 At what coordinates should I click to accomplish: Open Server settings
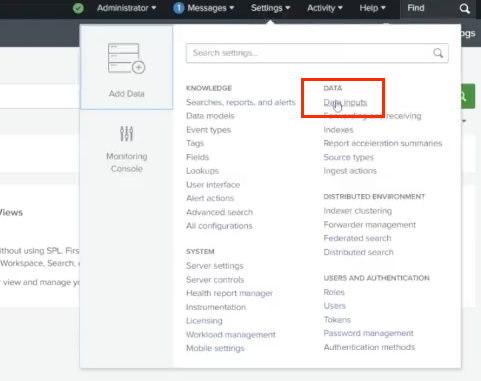pyautogui.click(x=215, y=266)
